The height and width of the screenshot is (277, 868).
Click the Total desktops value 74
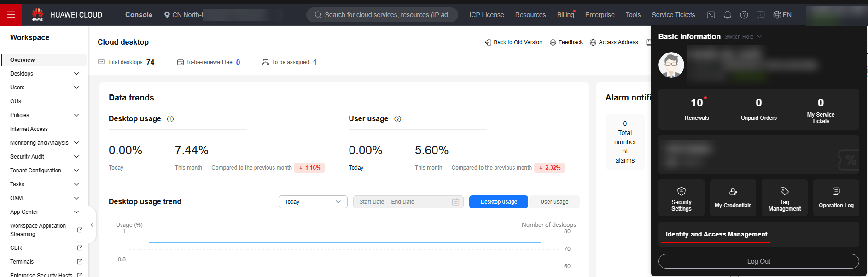click(x=150, y=62)
